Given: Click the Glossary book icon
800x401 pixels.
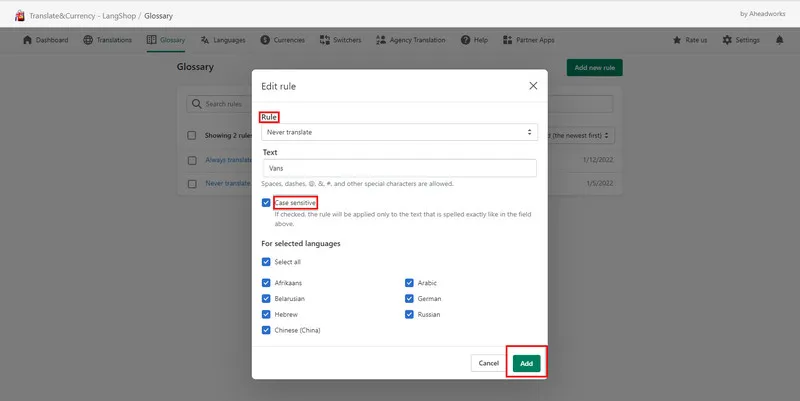Looking at the screenshot, I should pyautogui.click(x=152, y=40).
